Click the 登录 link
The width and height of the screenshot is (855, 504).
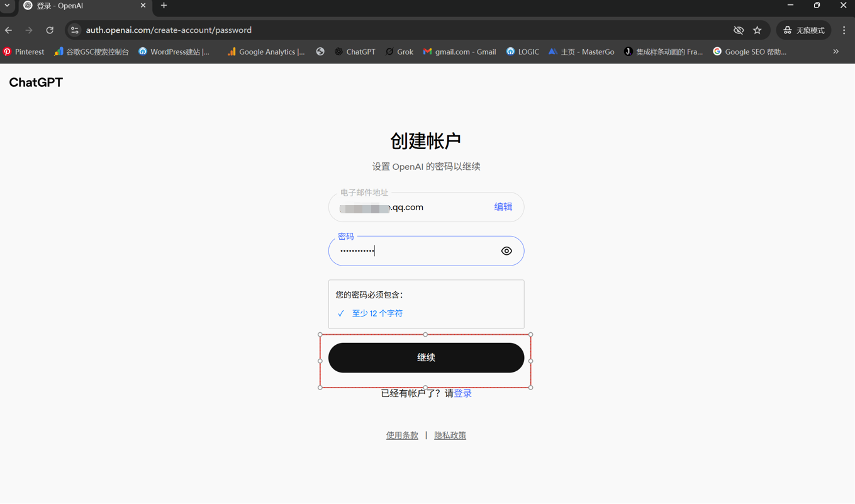click(x=462, y=393)
